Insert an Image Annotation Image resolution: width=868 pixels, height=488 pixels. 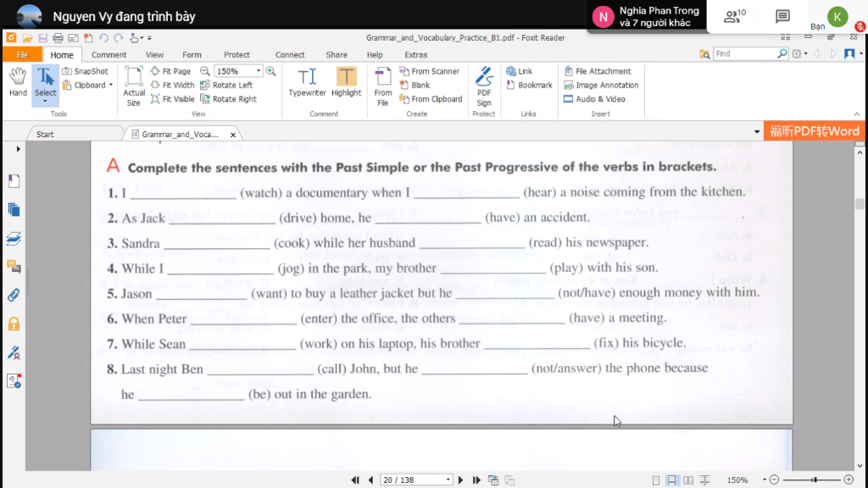pyautogui.click(x=601, y=86)
